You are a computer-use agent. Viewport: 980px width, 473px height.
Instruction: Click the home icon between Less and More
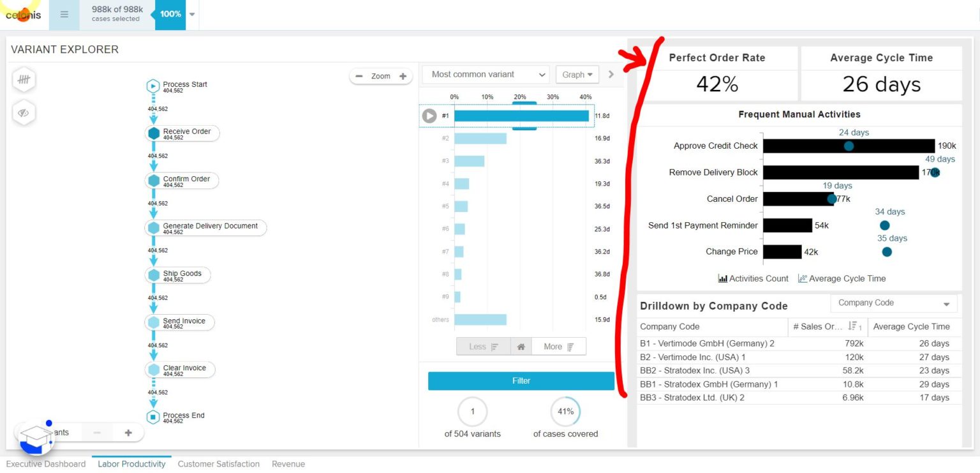(x=521, y=347)
